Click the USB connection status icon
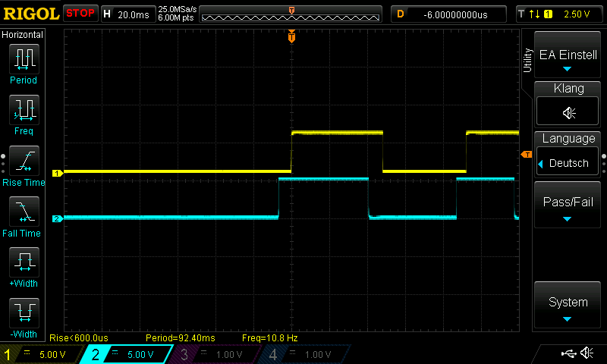This screenshot has height=364, width=607. (x=568, y=353)
